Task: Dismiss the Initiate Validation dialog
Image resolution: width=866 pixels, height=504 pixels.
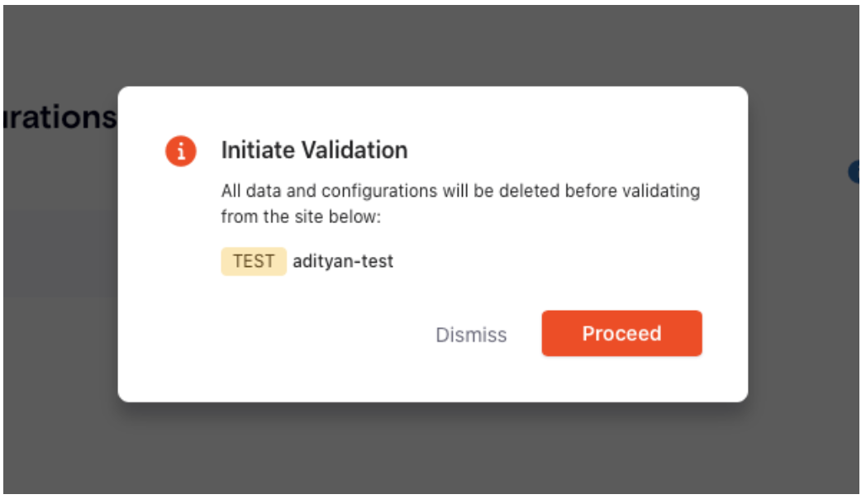Action: (472, 334)
